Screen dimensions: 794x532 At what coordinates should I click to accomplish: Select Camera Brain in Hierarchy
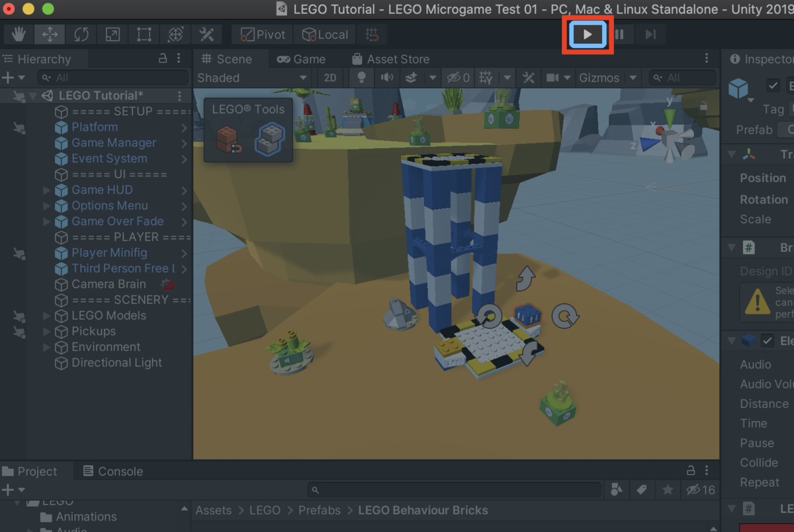point(109,284)
